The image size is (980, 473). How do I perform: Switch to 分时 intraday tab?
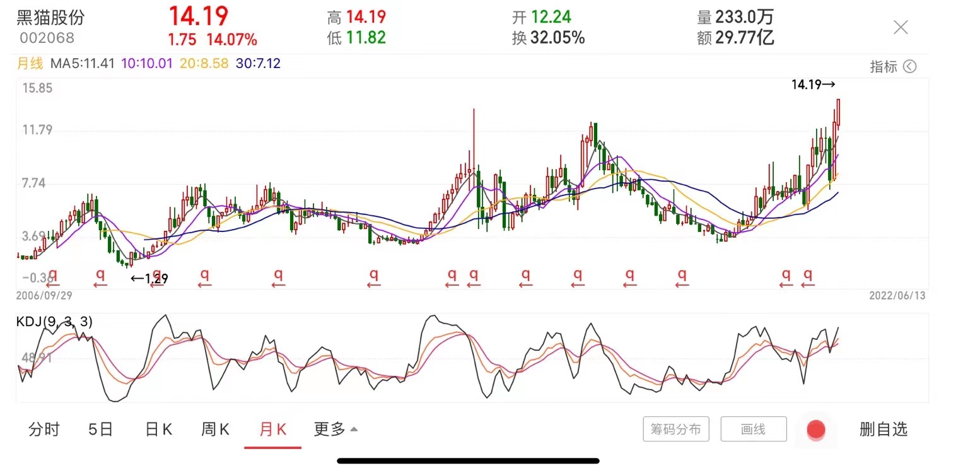pyautogui.click(x=44, y=429)
